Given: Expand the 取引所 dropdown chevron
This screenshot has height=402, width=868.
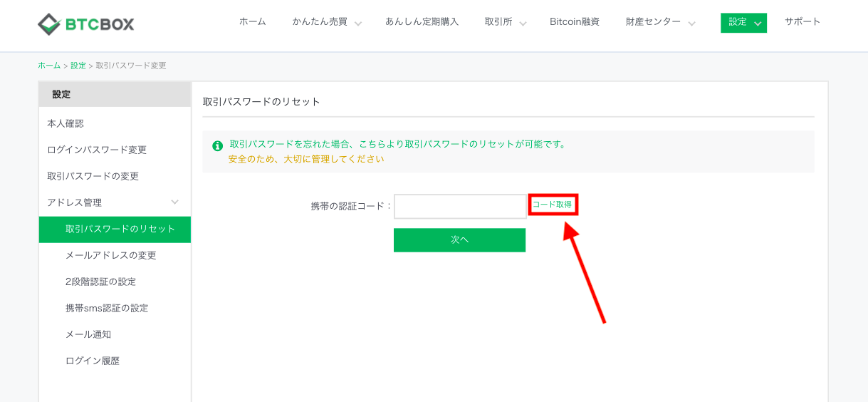Looking at the screenshot, I should [x=523, y=24].
